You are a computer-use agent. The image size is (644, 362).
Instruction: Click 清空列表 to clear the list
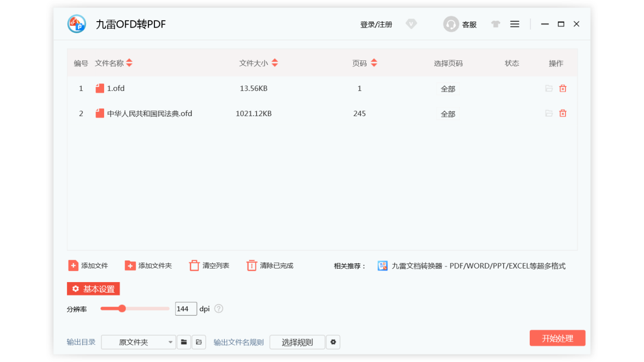point(208,265)
